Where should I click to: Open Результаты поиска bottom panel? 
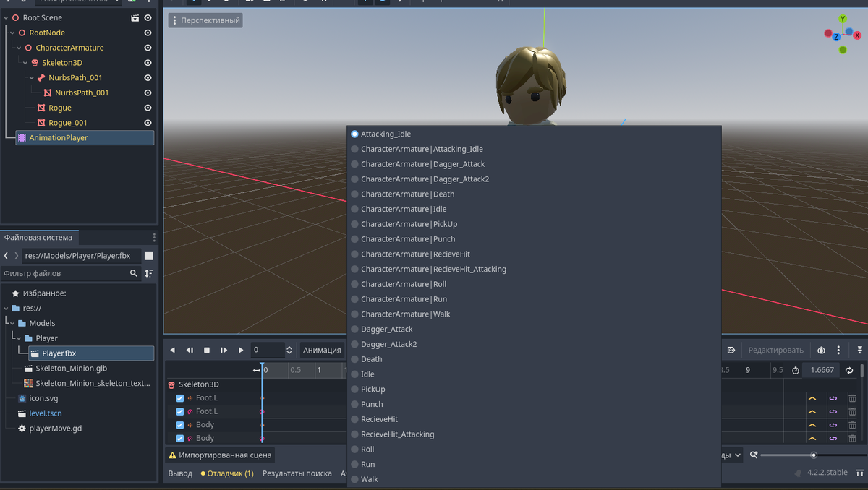click(297, 473)
